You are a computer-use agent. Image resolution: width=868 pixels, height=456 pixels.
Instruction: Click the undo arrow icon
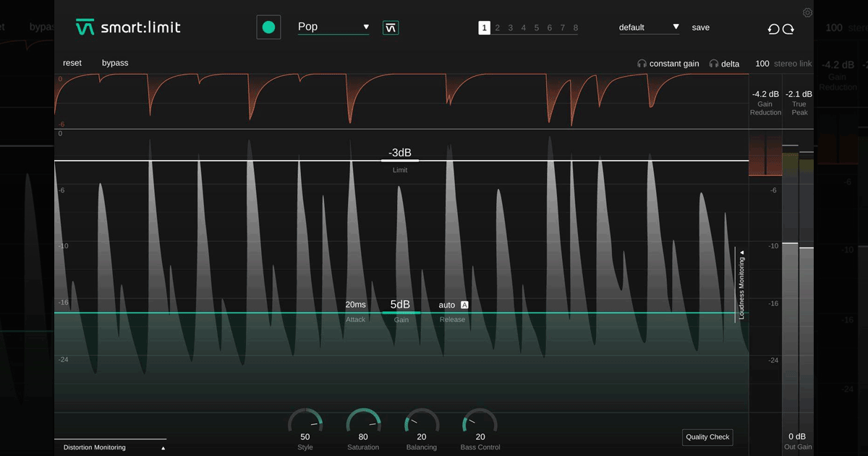point(773,29)
